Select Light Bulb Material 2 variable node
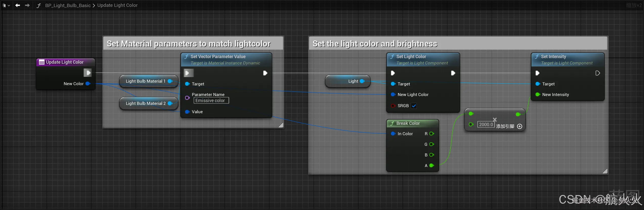The image size is (644, 210). pos(148,103)
